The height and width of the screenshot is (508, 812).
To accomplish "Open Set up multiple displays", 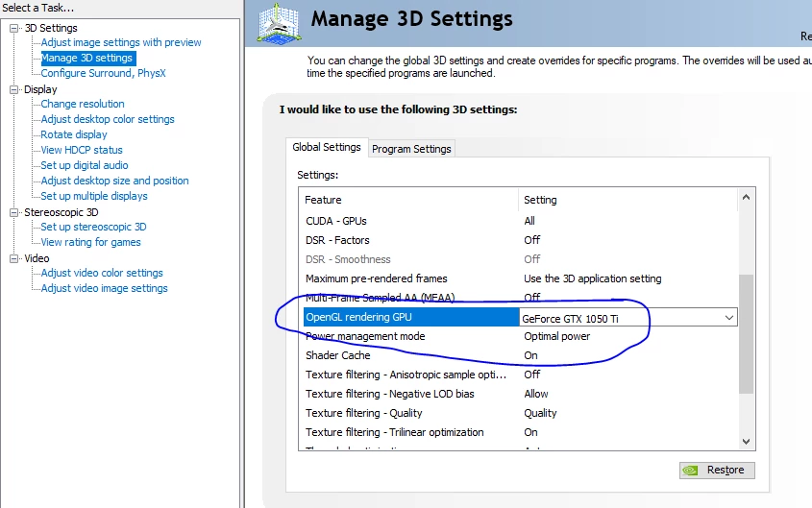I will tap(94, 196).
